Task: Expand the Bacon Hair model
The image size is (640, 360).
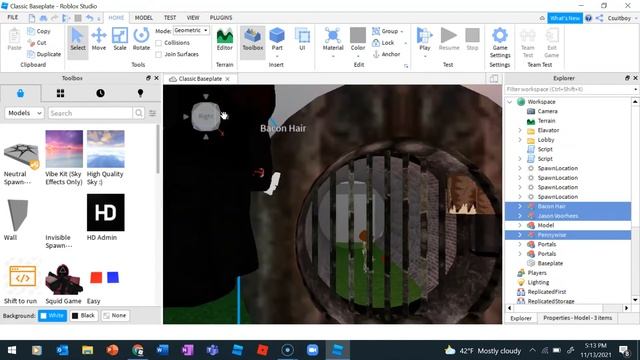Action: 520,207
